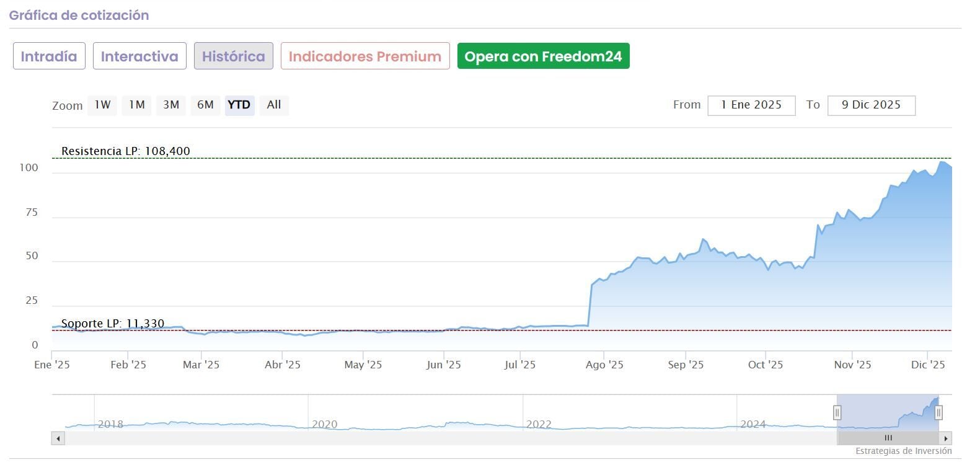Open the Intradía chart tab
The width and height of the screenshot is (980, 475).
coord(49,56)
